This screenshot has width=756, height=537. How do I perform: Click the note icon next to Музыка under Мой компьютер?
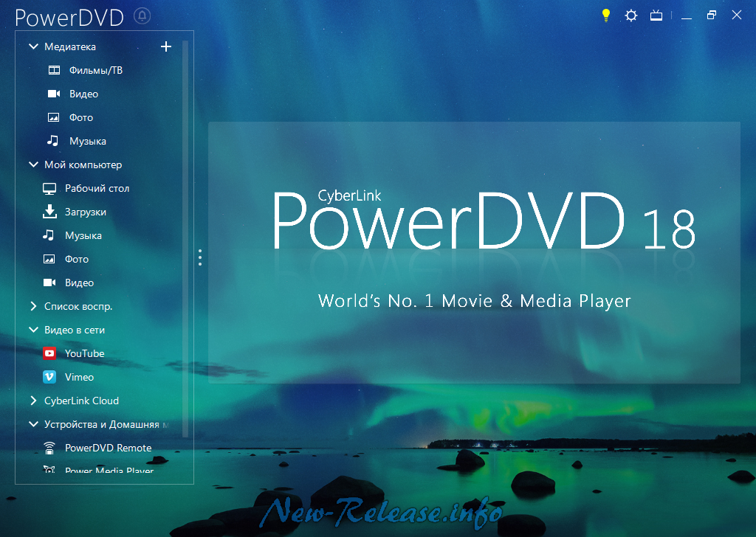[48, 235]
